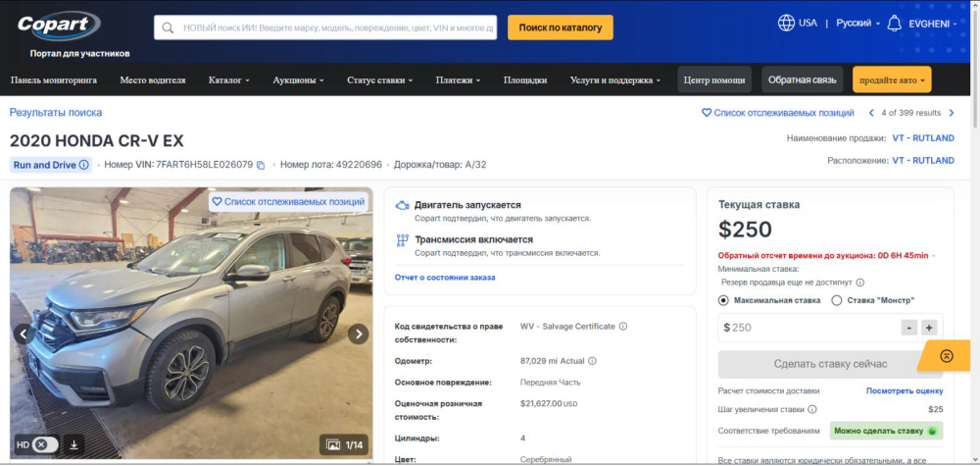Viewport: 980px width, 466px height.
Task: Expand Статус ставки menu
Action: coord(380,80)
